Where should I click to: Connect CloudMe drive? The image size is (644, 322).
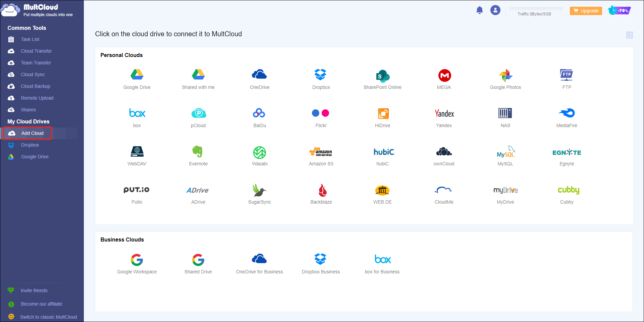point(443,190)
